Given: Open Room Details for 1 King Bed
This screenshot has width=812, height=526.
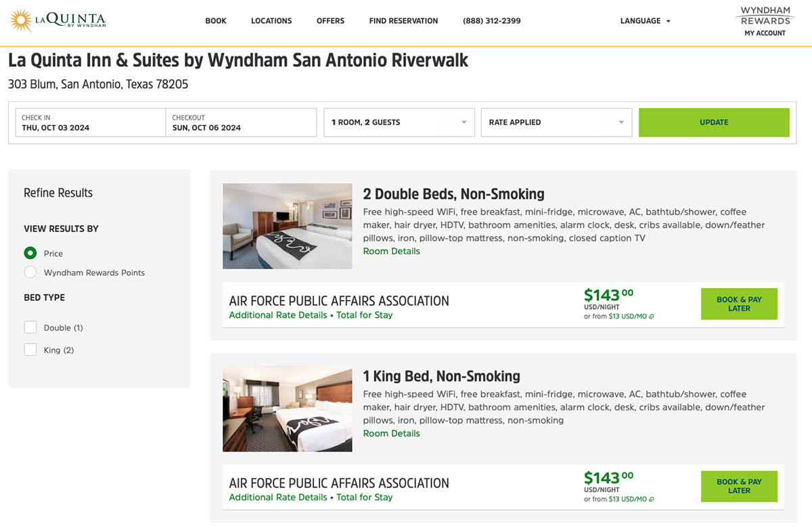Looking at the screenshot, I should pos(391,433).
